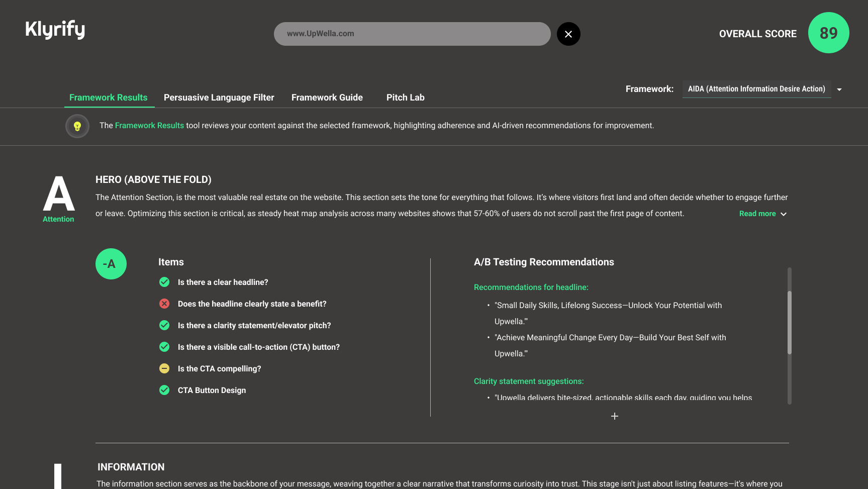
Task: Click check icon for CTA Button Design
Action: coord(164,390)
